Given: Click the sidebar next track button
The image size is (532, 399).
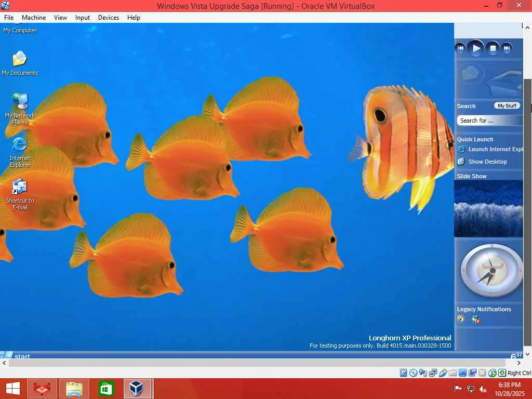Looking at the screenshot, I should (x=507, y=48).
